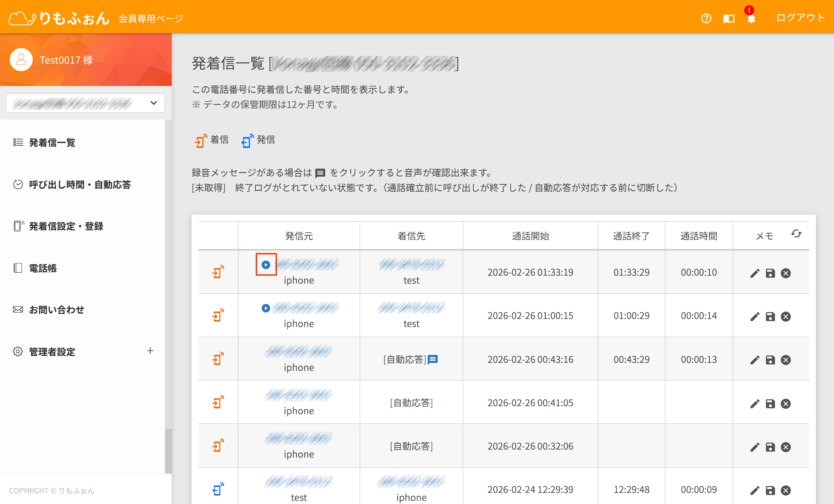Select 発着信一覧 in the sidebar
The width and height of the screenshot is (834, 504).
52,142
